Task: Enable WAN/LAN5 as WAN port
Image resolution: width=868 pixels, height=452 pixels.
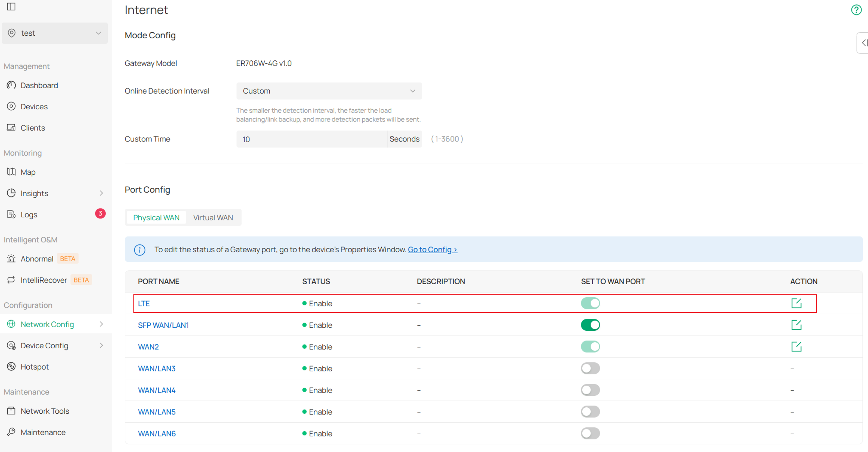Action: coord(590,411)
